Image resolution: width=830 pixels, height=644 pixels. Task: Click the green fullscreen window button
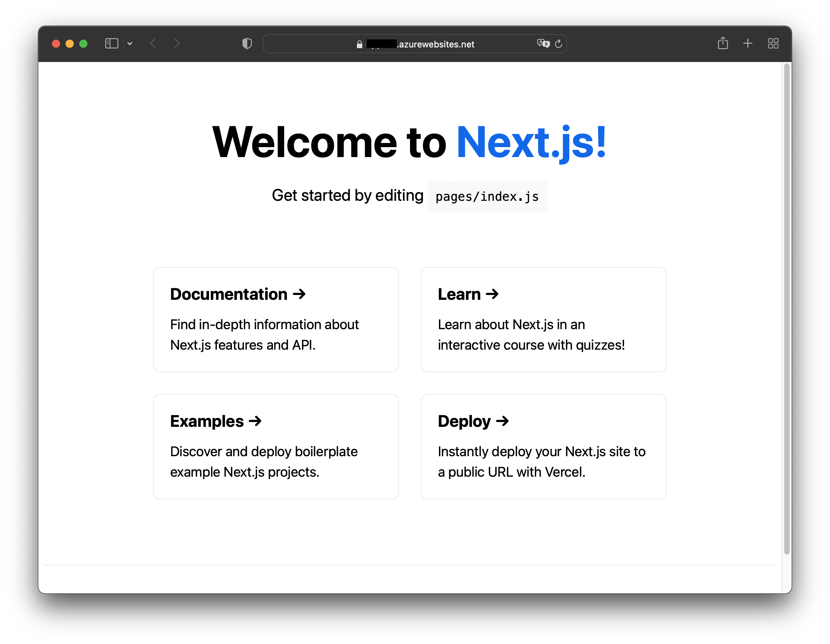[x=83, y=44]
